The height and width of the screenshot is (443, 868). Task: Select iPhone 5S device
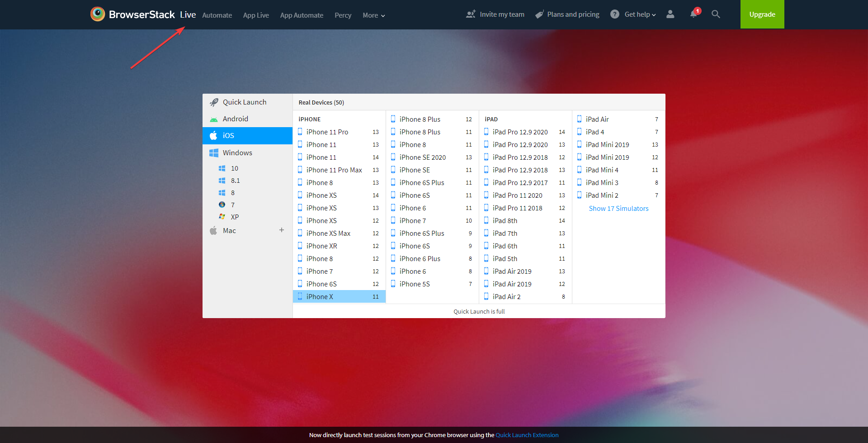(x=432, y=284)
